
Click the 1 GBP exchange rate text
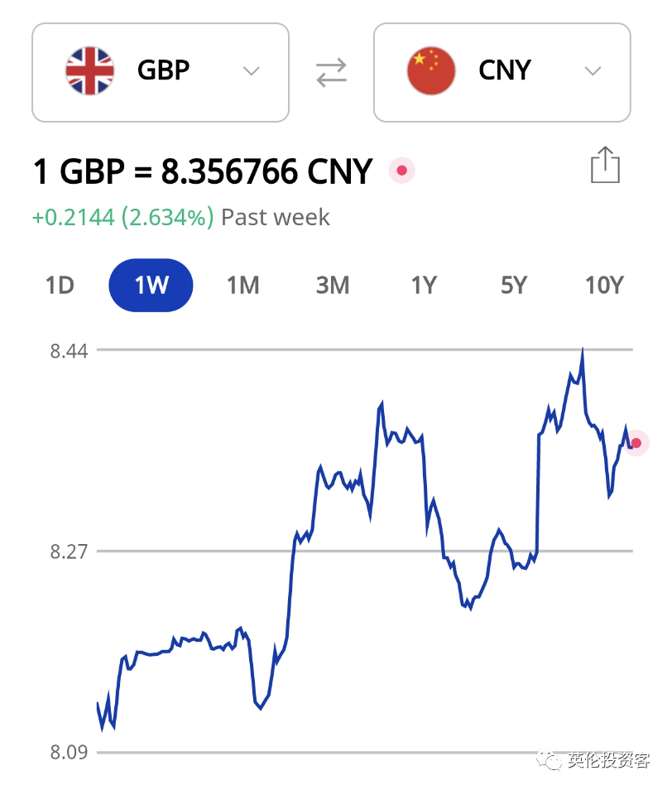coord(203,171)
